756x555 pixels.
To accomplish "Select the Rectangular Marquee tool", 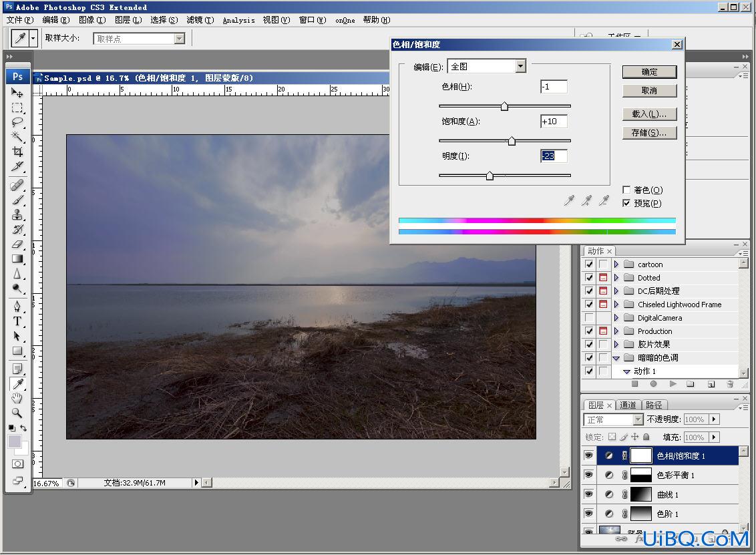I will click(x=17, y=108).
